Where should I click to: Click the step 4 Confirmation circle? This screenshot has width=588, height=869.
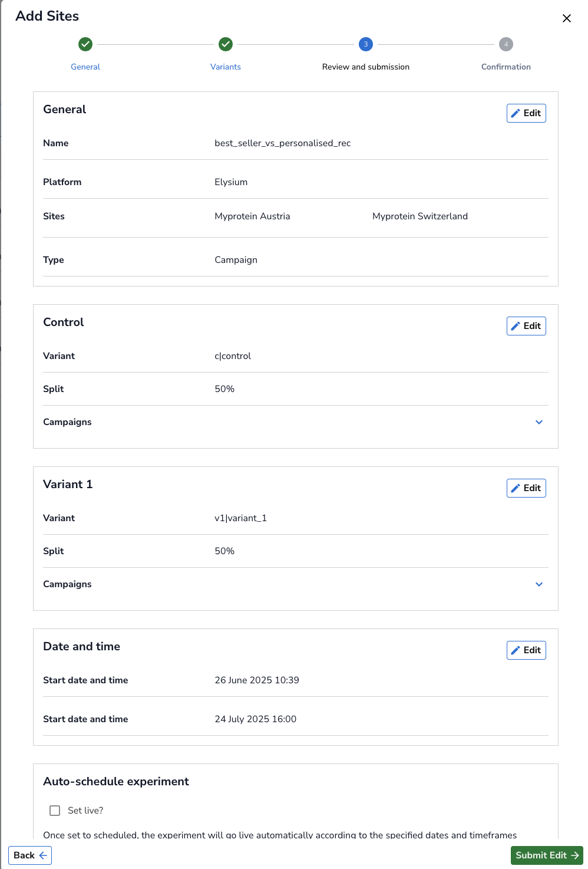click(x=506, y=44)
